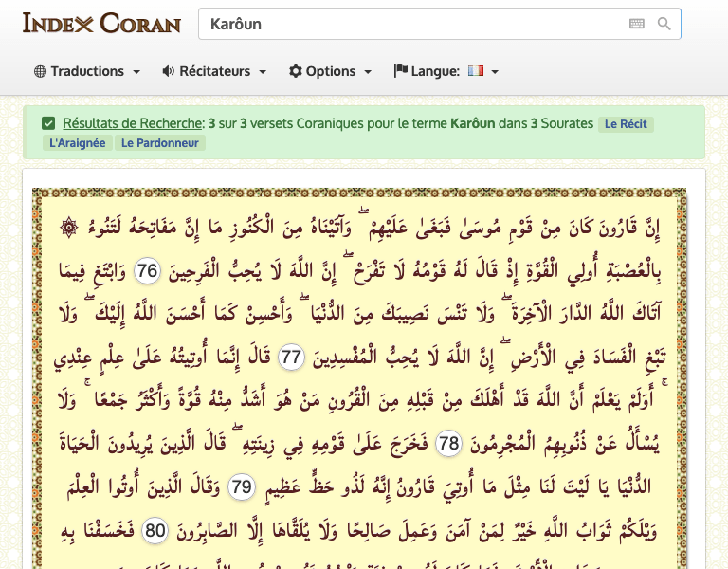
Task: Click verse number 78 marker
Action: point(448,443)
